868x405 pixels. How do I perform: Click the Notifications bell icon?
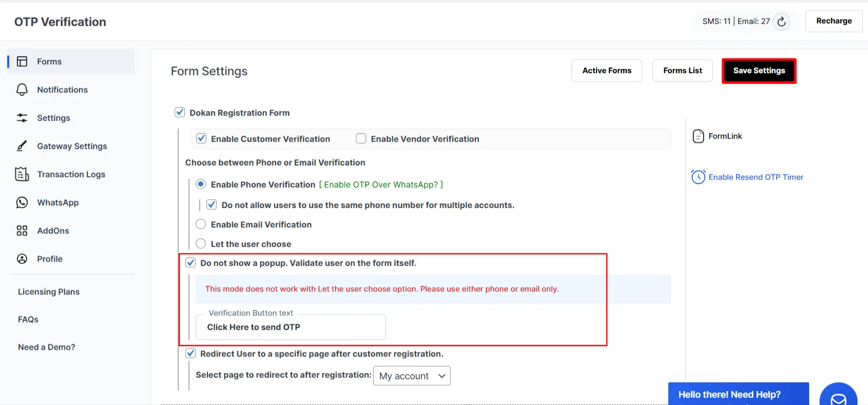22,90
